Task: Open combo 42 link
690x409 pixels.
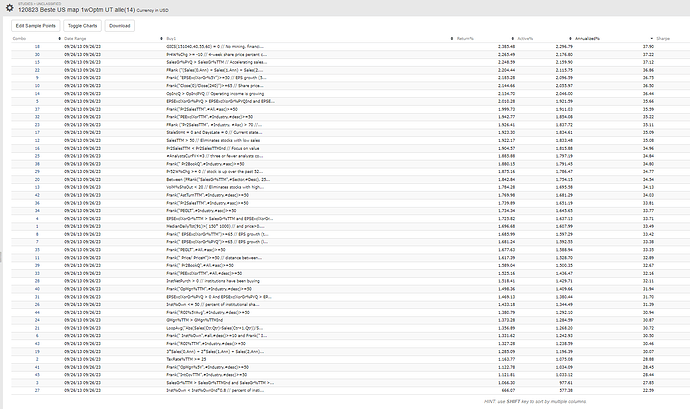Action: pyautogui.click(x=37, y=195)
